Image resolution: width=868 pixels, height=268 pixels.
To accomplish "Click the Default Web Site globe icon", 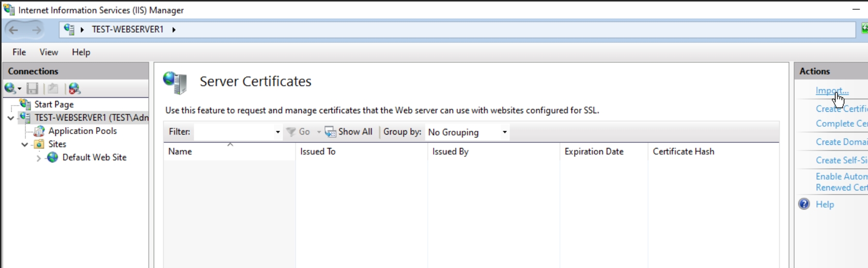I will [53, 157].
